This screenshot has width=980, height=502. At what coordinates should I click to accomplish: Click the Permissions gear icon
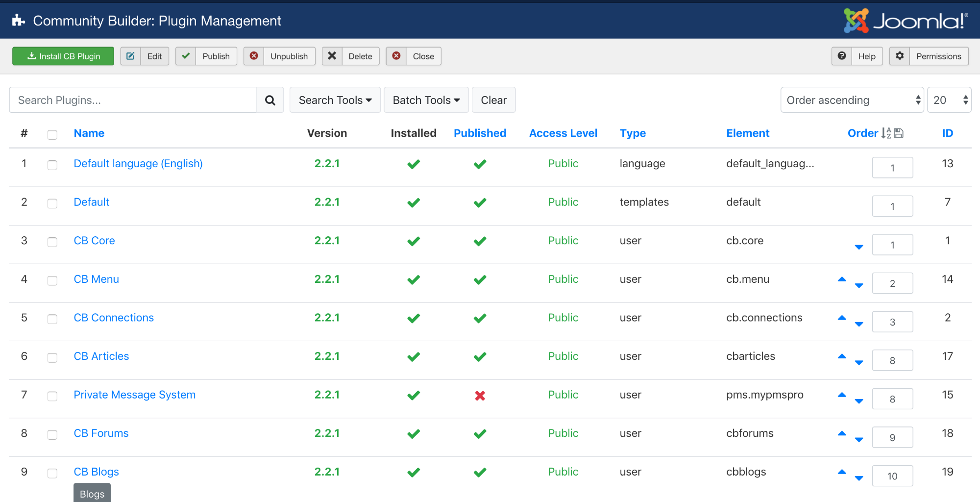point(900,56)
